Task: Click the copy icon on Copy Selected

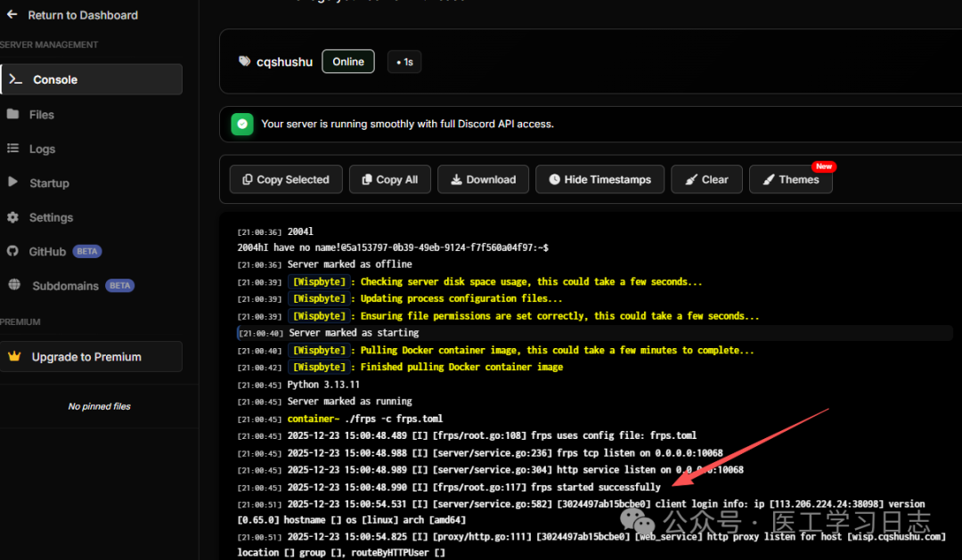Action: pyautogui.click(x=248, y=180)
